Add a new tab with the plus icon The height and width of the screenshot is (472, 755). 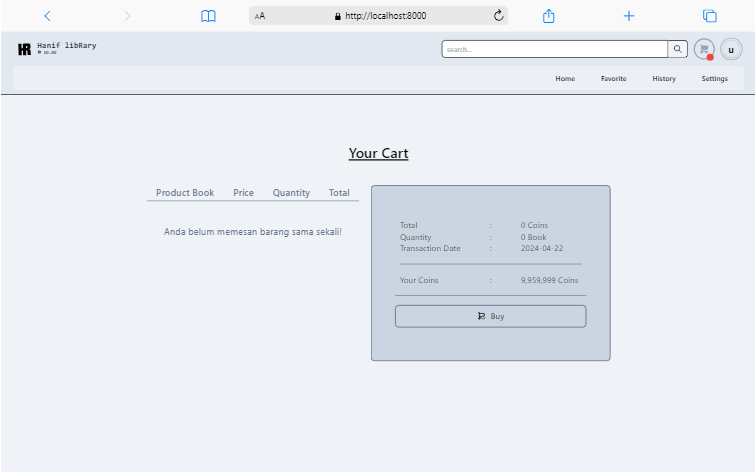coord(628,16)
